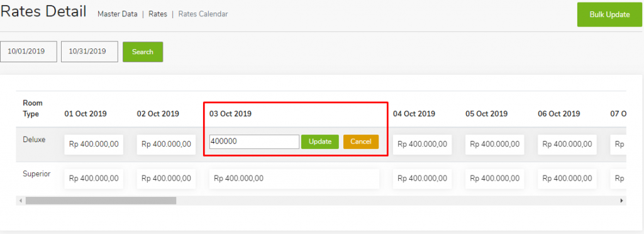
Task: Select Superior rate for 05 Oct 2019
Action: pos(495,179)
